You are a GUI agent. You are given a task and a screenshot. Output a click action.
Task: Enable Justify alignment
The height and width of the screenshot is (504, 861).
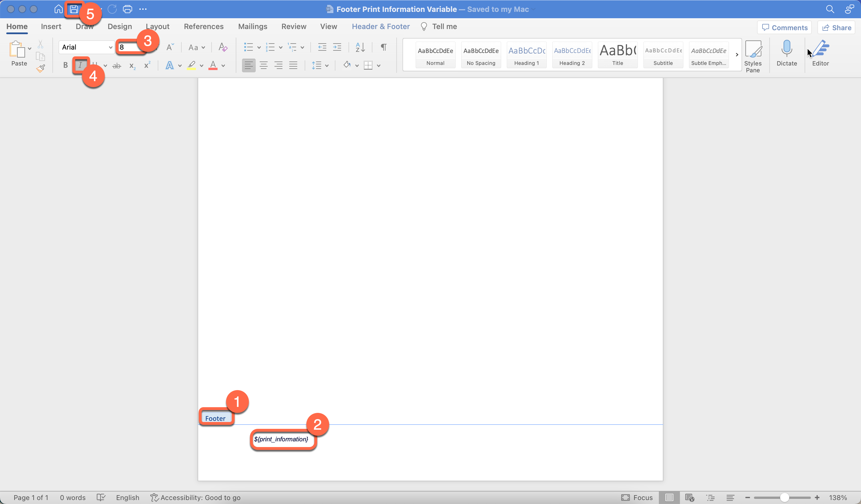click(293, 65)
